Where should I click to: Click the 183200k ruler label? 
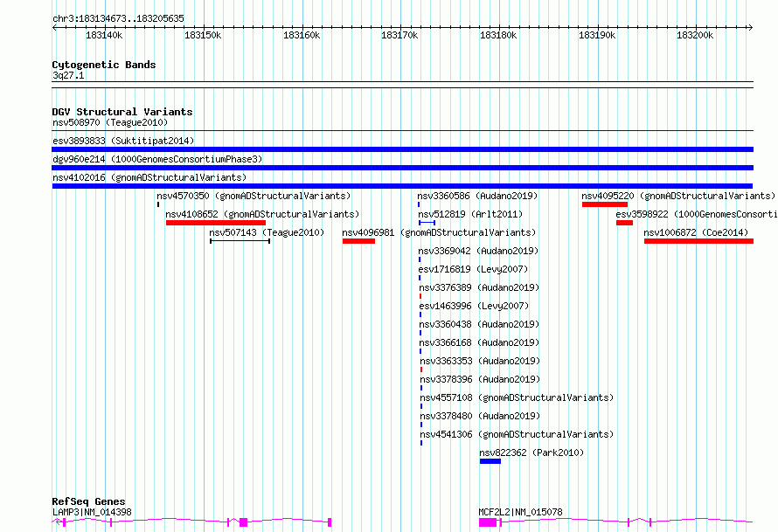[x=695, y=35]
